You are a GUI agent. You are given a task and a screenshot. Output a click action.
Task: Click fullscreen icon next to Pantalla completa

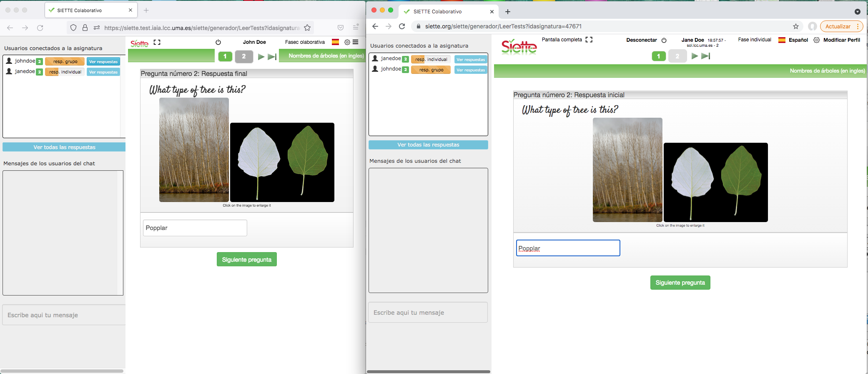point(589,40)
